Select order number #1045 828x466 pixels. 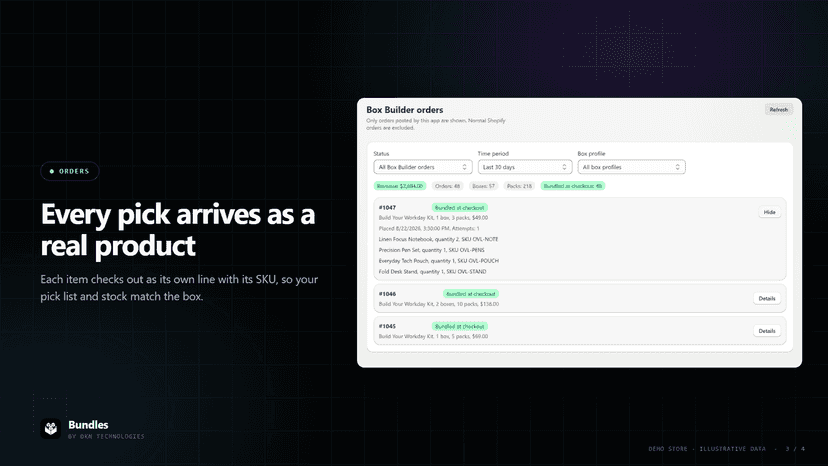[x=387, y=326]
